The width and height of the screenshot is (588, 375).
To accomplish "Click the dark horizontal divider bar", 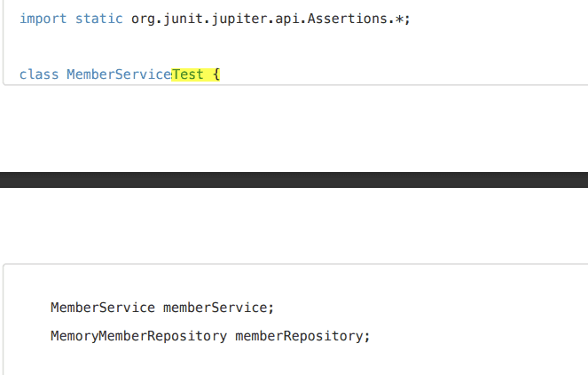I will tap(294, 180).
